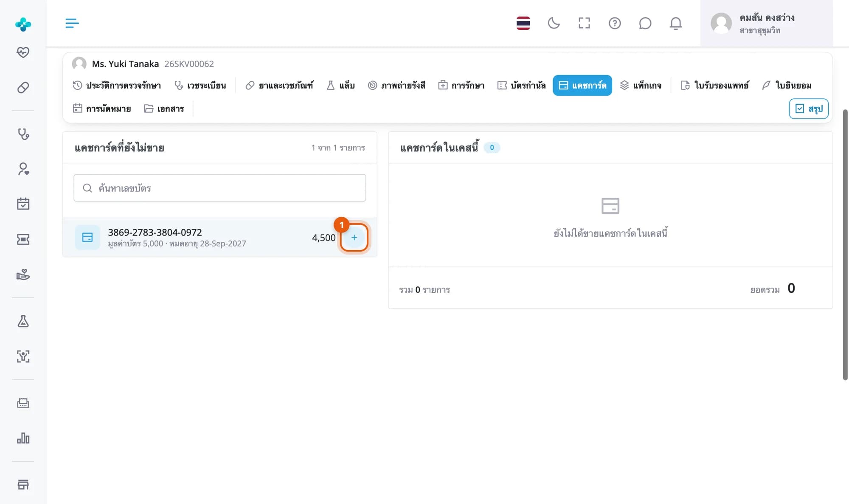
Task: Open the cash register sidebar icon
Action: click(x=23, y=403)
